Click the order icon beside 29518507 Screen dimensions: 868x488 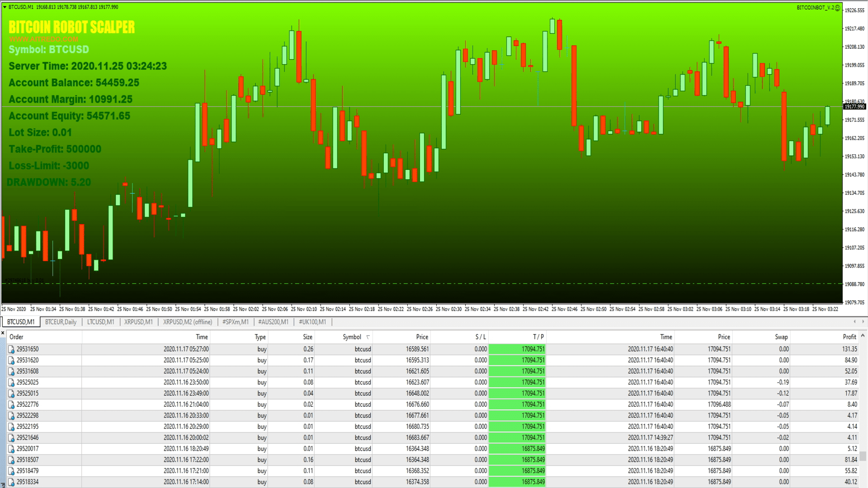pos(11,460)
